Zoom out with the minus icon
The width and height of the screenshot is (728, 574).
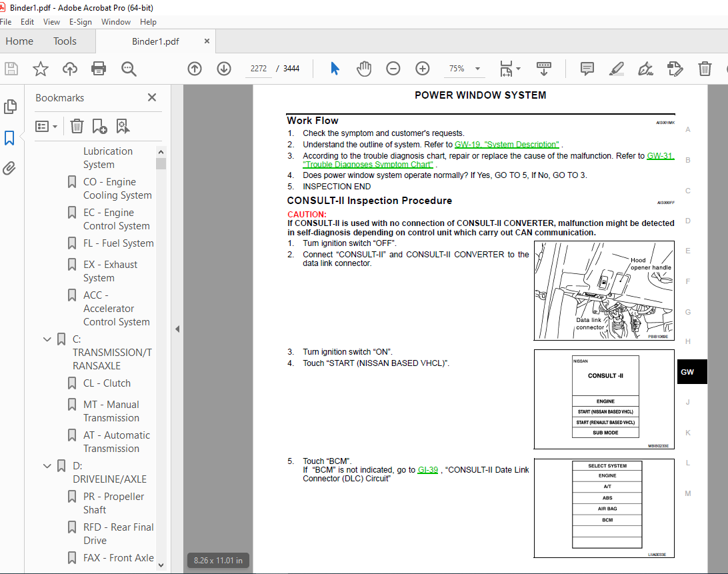(x=393, y=69)
